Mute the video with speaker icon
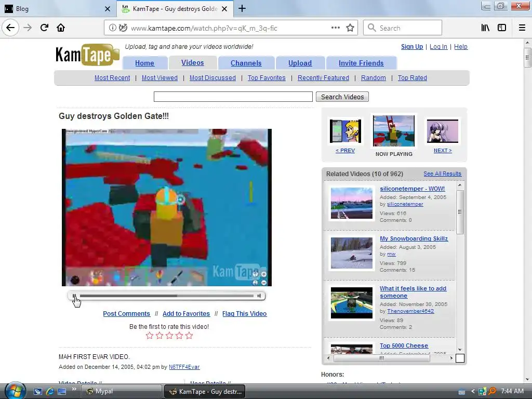Viewport: 532px width, 399px height. (259, 296)
